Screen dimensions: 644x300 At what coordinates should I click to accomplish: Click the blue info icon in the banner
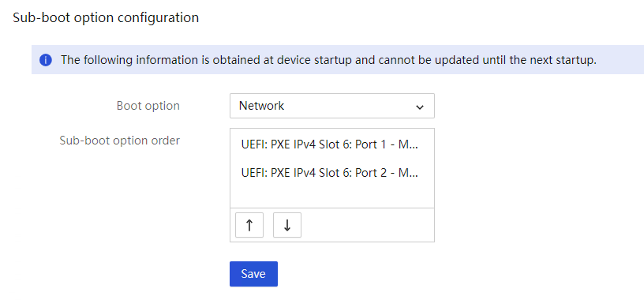[x=46, y=61]
